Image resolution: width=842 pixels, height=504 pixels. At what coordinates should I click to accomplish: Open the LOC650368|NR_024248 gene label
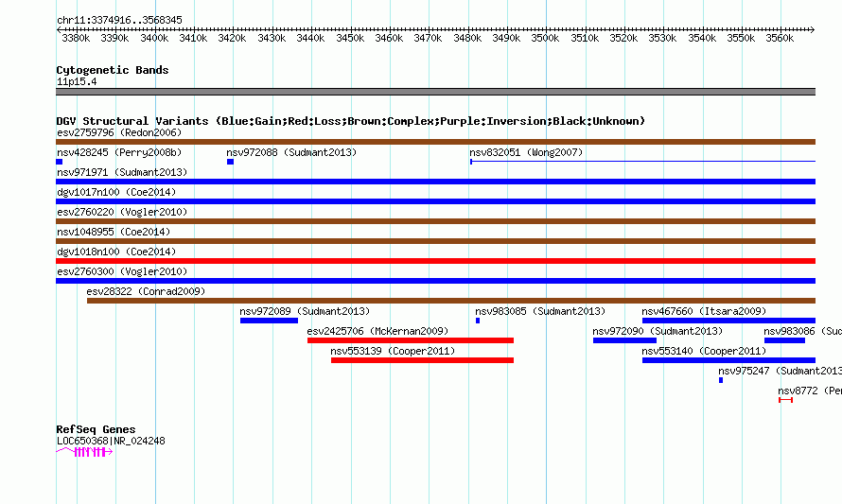click(111, 442)
